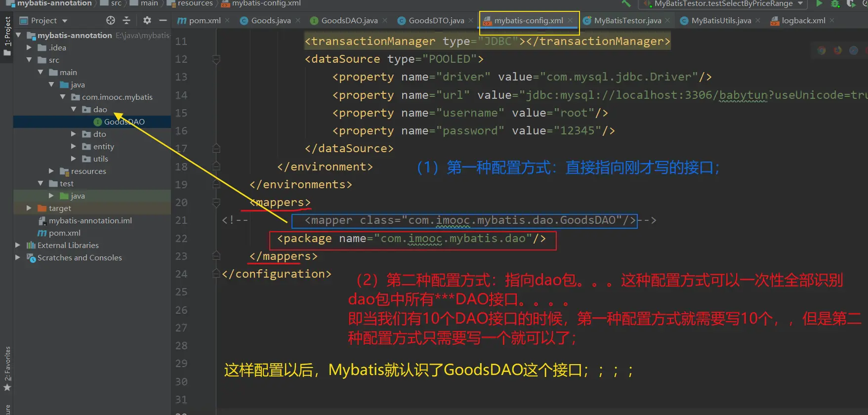Close the GoodsDAO.java tab
Screen dimensions: 868x415
(385, 20)
